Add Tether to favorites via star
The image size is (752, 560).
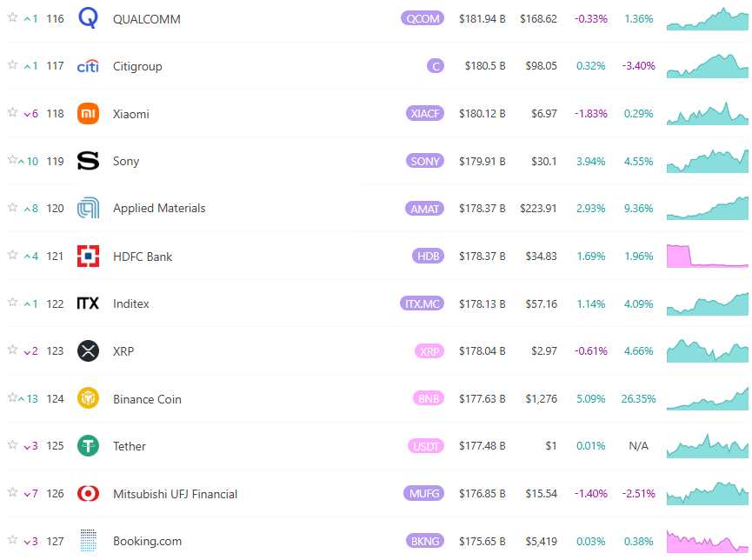[12, 445]
